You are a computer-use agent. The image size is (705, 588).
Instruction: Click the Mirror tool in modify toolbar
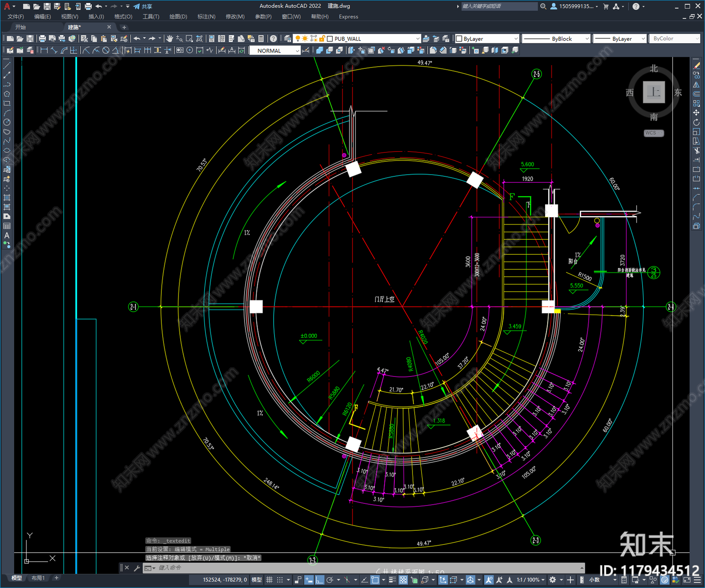(696, 85)
